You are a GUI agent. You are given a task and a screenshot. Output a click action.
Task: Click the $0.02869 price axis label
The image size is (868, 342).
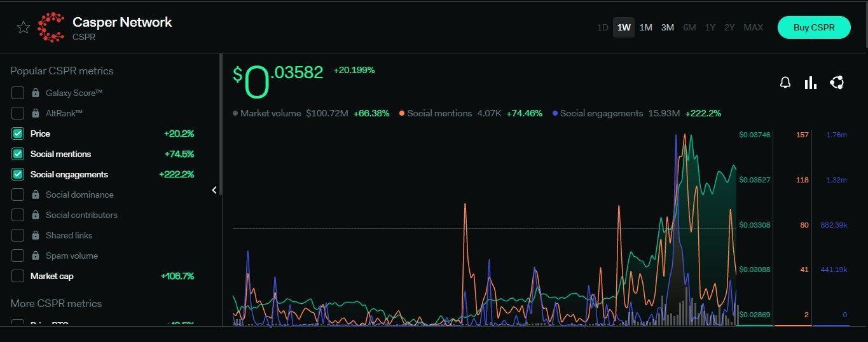[x=755, y=315]
